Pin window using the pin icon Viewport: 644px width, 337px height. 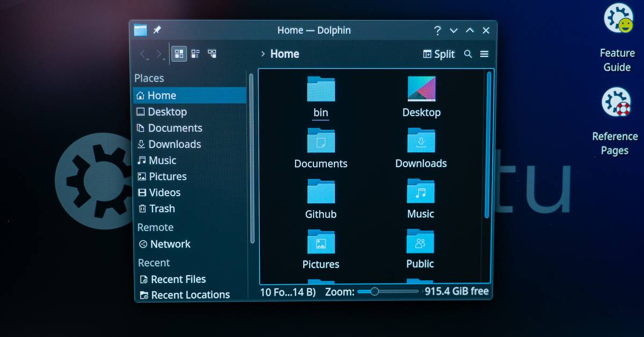[x=157, y=31]
